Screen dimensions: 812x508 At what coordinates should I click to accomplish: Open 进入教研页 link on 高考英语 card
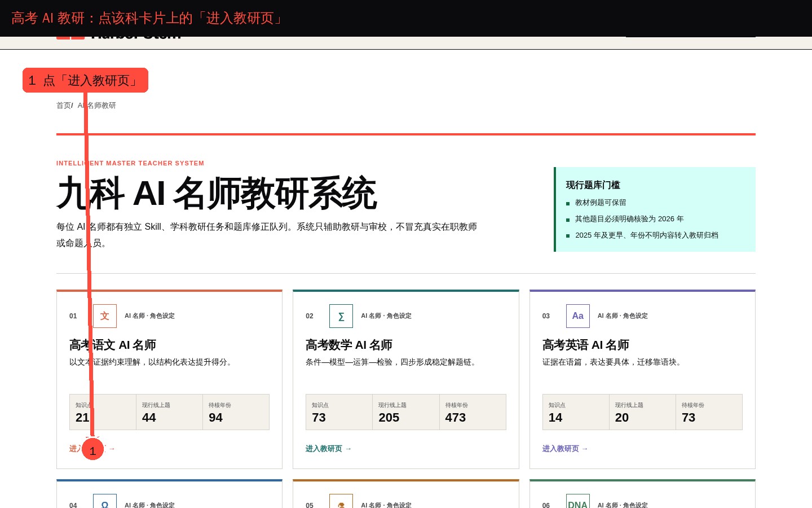(x=566, y=449)
